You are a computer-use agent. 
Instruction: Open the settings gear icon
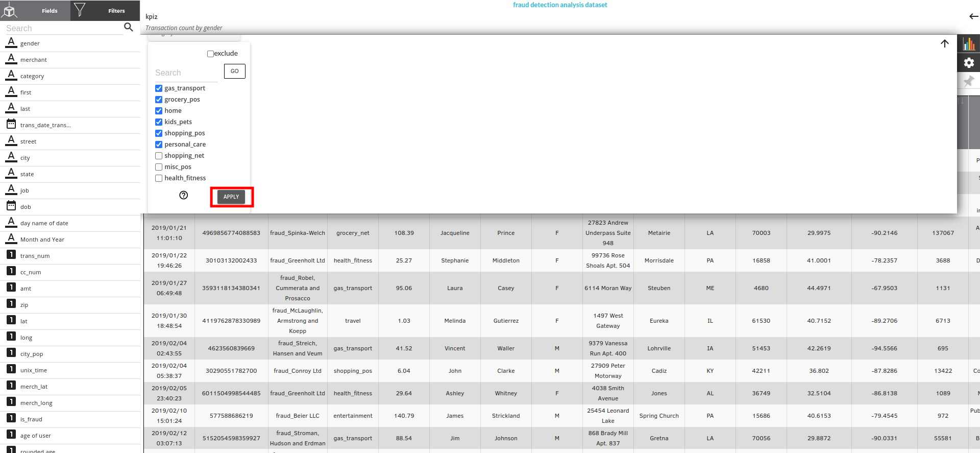pos(969,63)
